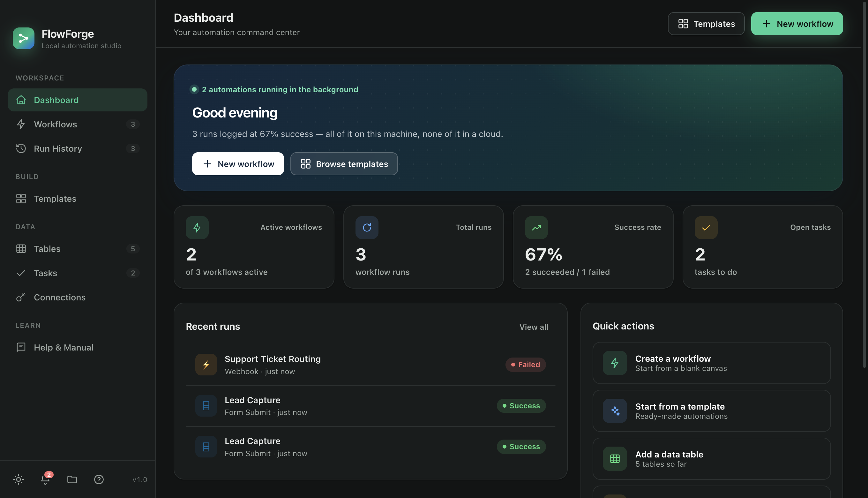This screenshot has height=498, width=868.
Task: Open Connections in the sidebar
Action: pyautogui.click(x=77, y=297)
